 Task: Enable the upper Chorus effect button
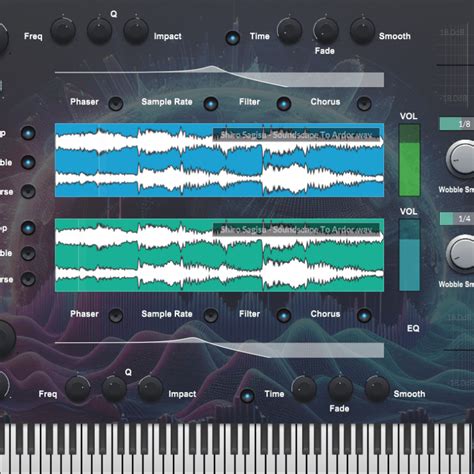[x=364, y=104]
